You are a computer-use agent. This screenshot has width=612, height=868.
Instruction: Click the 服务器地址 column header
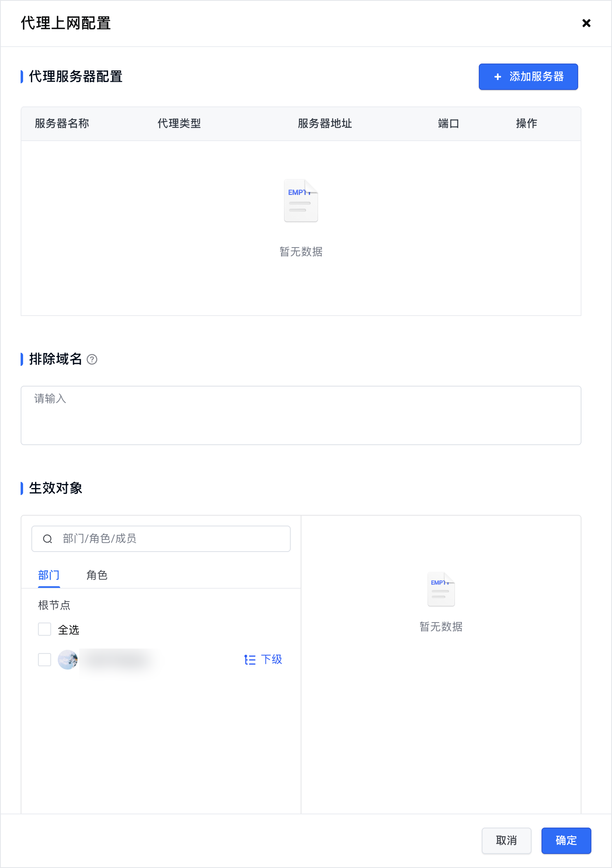pos(325,123)
